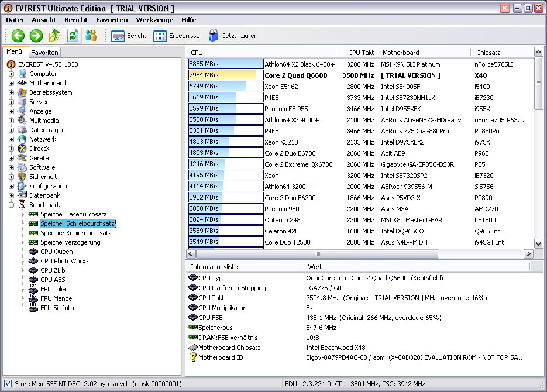
Task: Click the CPU ZLib chip icon
Action: [33, 270]
